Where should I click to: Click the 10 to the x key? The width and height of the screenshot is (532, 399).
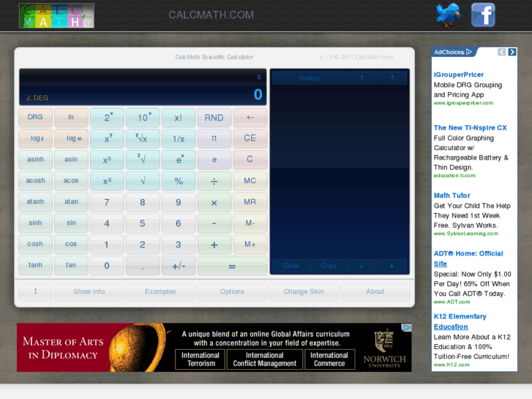(143, 117)
